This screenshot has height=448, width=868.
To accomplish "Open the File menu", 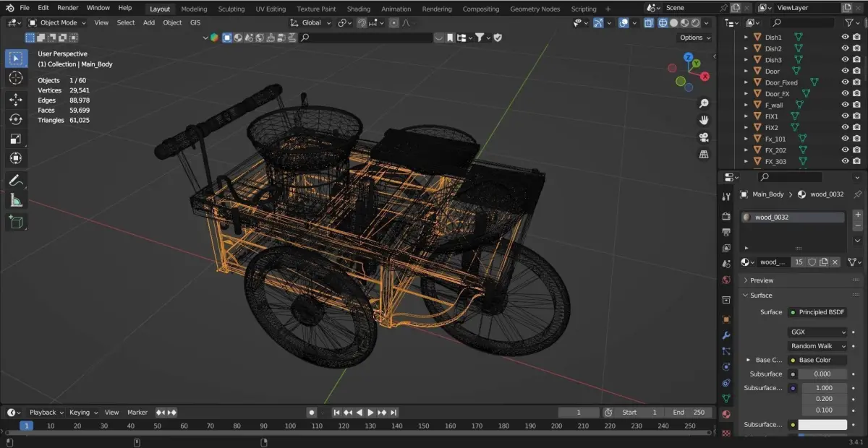I will (25, 8).
